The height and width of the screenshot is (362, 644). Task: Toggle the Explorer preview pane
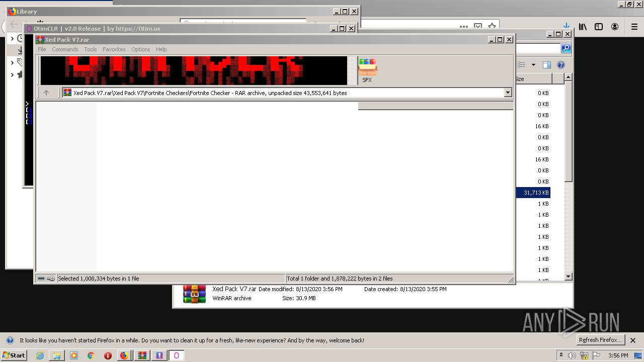547,65
